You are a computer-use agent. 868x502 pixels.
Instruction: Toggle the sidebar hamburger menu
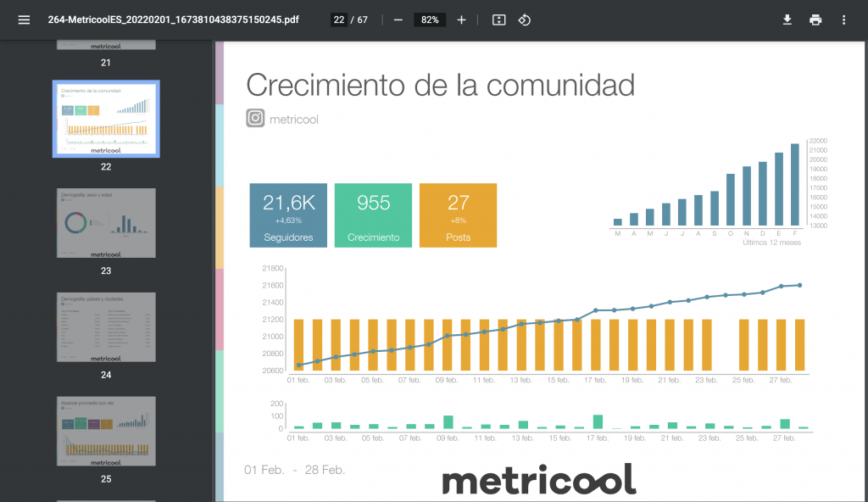[x=24, y=20]
